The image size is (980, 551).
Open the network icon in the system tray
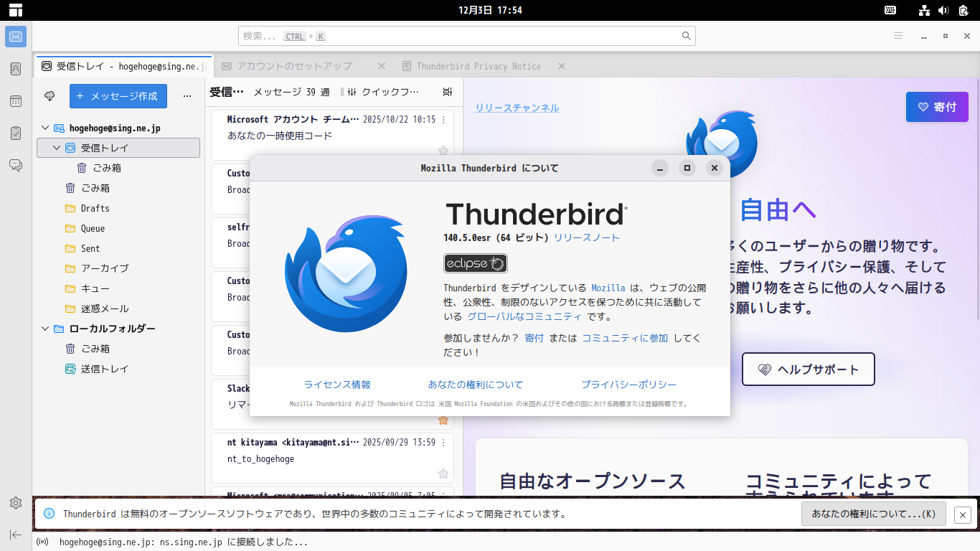[924, 10]
